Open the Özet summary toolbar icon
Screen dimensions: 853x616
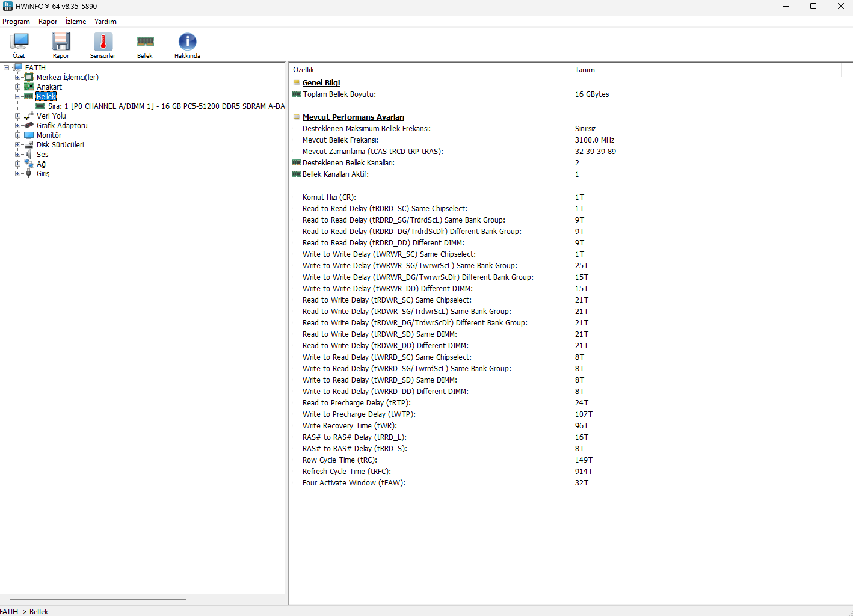[x=19, y=41]
